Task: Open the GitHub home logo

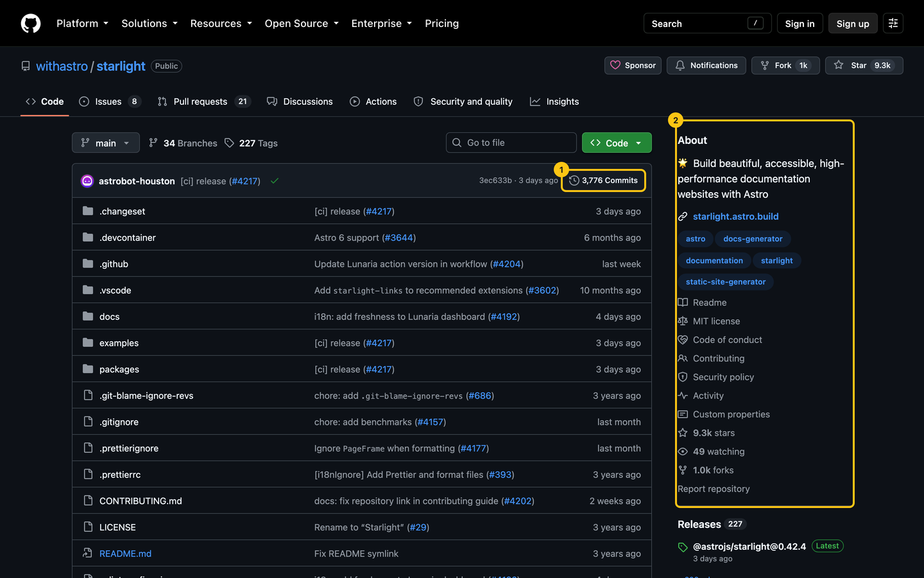Action: point(31,23)
